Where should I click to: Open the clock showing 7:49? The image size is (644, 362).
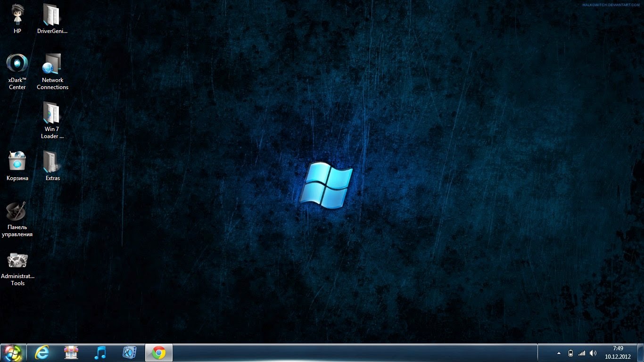618,353
